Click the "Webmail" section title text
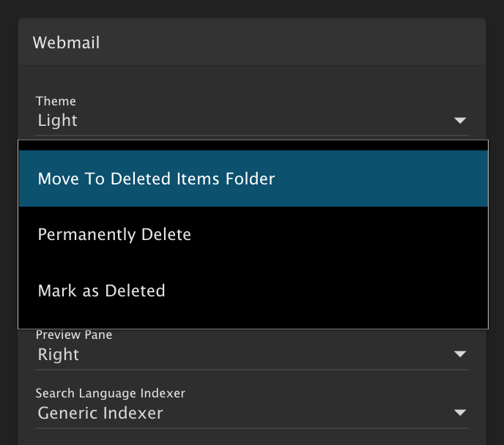 tap(66, 42)
